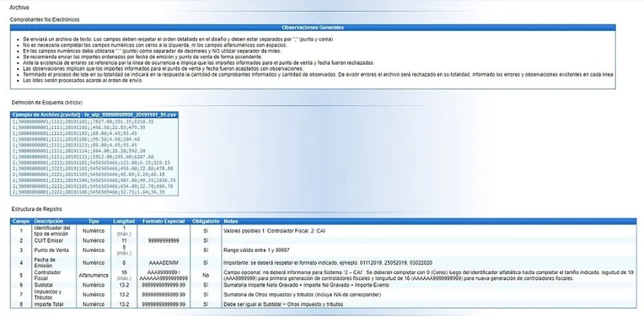
Task: Click the Notas column header
Action: 231,221
